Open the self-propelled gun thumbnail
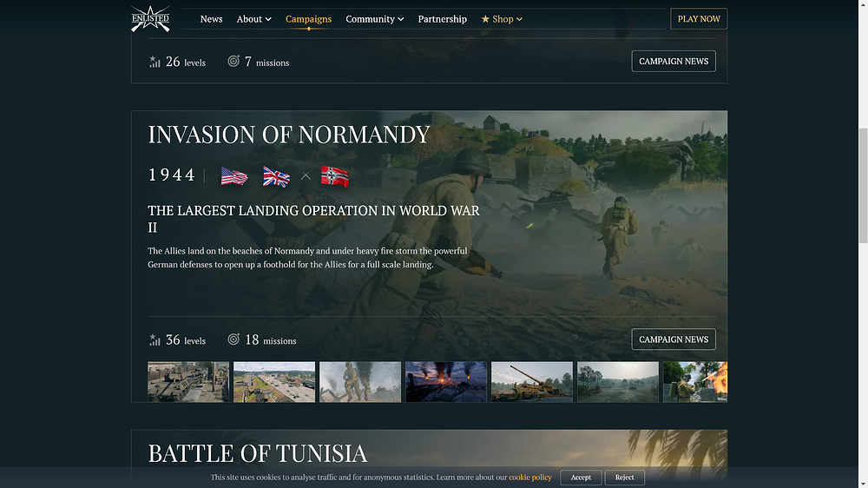The height and width of the screenshot is (488, 868). pos(532,382)
